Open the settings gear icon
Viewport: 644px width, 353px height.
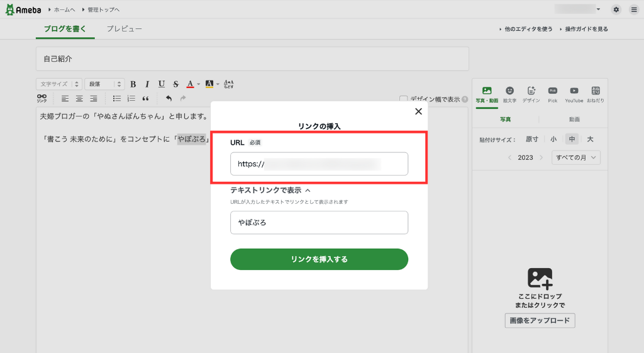click(616, 9)
